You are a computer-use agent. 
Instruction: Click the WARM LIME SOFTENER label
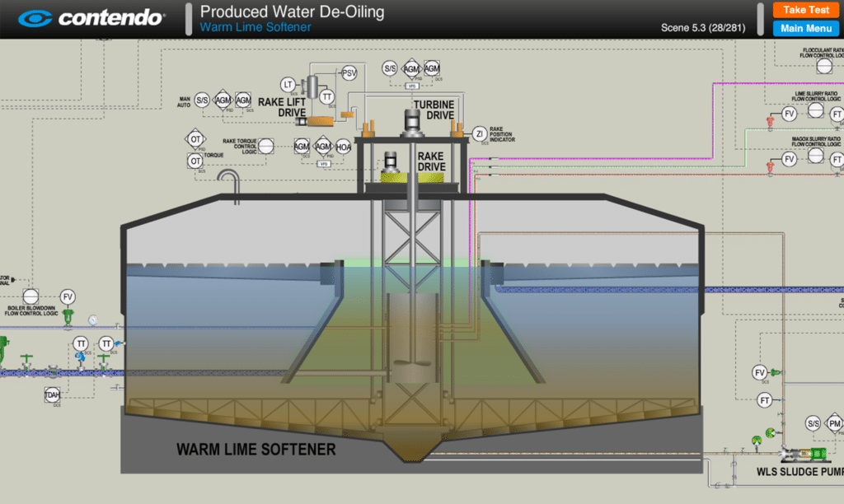pyautogui.click(x=256, y=449)
